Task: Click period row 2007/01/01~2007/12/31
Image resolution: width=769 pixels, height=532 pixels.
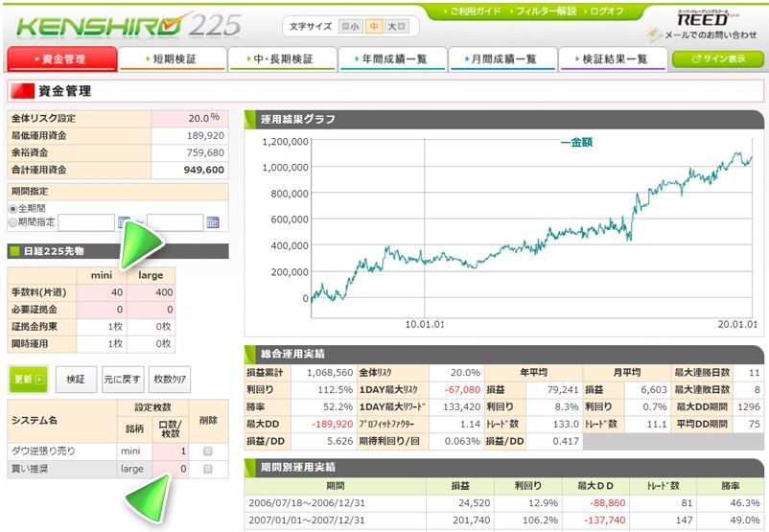Action: 504,520
